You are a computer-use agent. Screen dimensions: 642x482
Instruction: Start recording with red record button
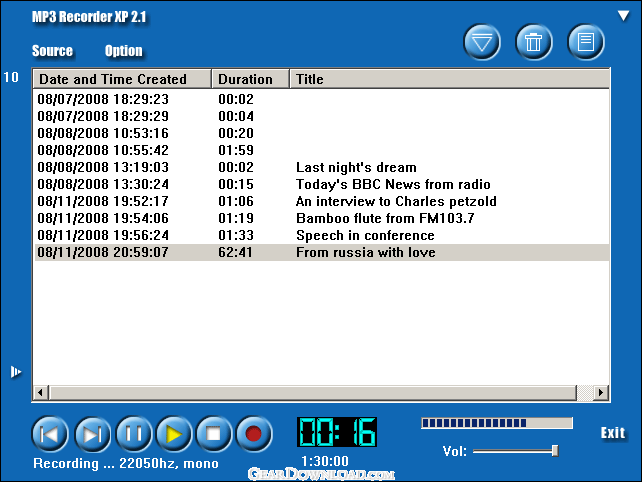pos(254,434)
